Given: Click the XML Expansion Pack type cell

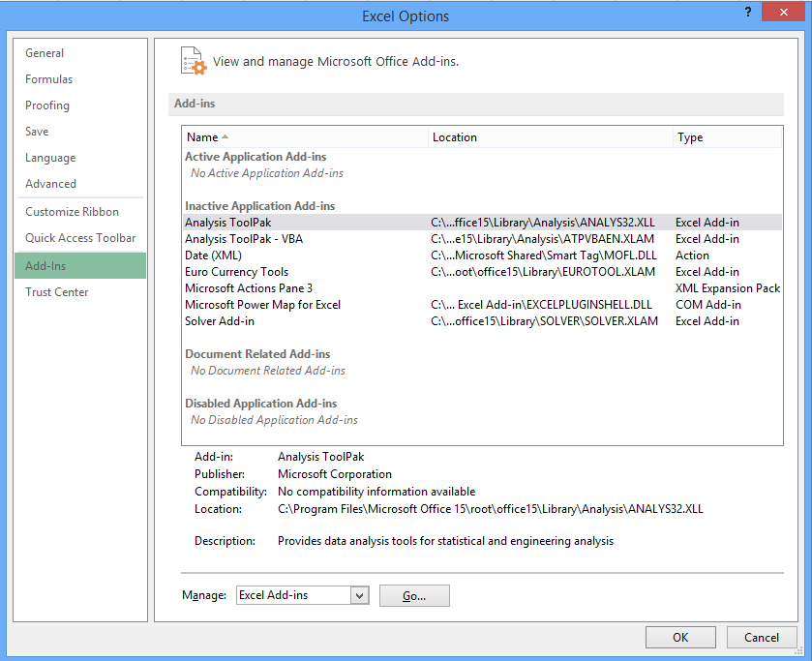Looking at the screenshot, I should pyautogui.click(x=728, y=288).
